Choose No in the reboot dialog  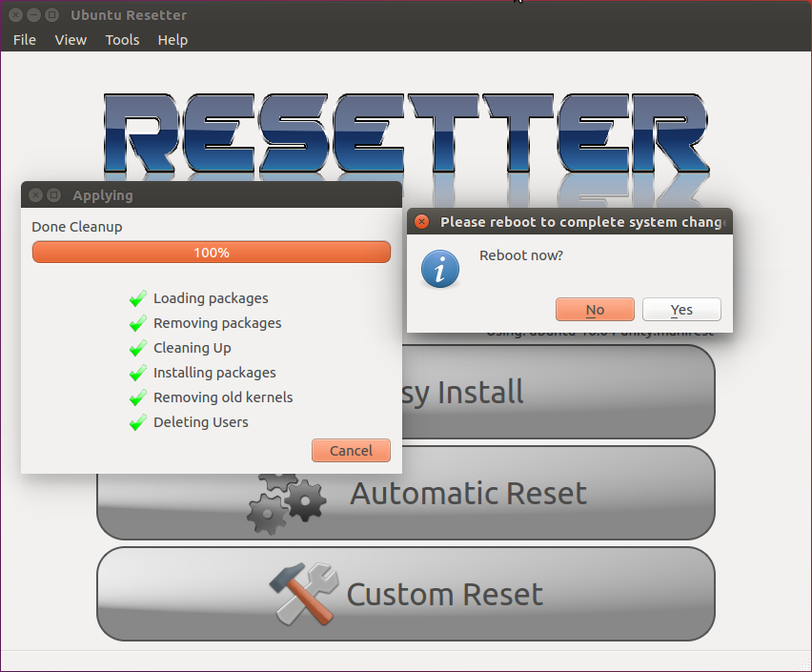tap(595, 310)
